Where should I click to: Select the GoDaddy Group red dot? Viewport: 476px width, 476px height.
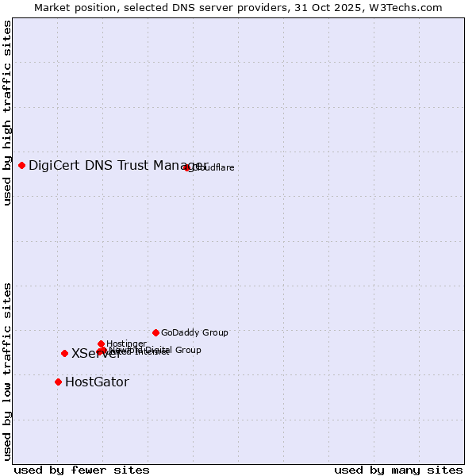[155, 332]
